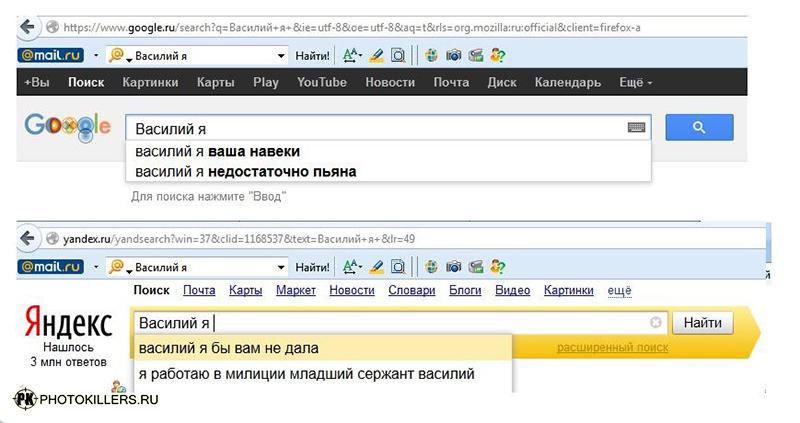Click the text size icon in the Google window toolbar
Screen dimensions: 800x423
point(349,55)
